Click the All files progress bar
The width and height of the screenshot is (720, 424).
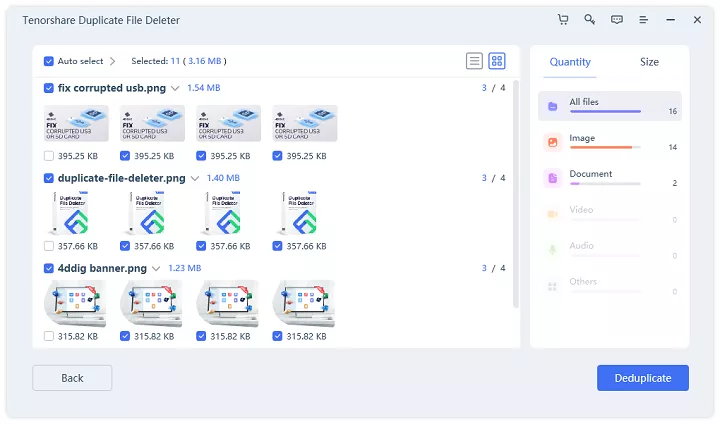point(611,111)
